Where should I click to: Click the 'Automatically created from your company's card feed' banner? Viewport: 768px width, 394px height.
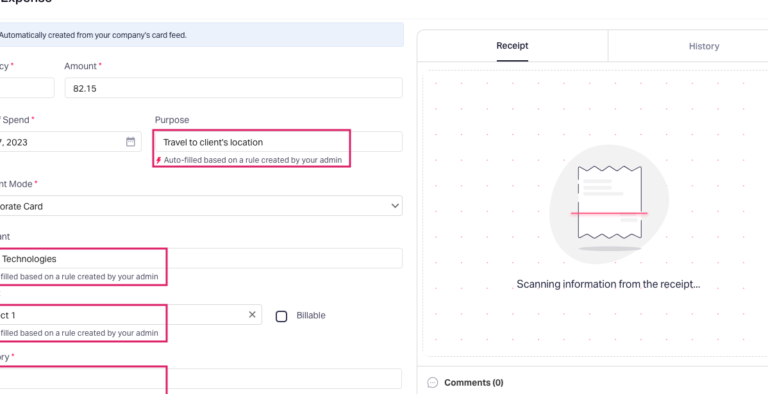pos(201,35)
